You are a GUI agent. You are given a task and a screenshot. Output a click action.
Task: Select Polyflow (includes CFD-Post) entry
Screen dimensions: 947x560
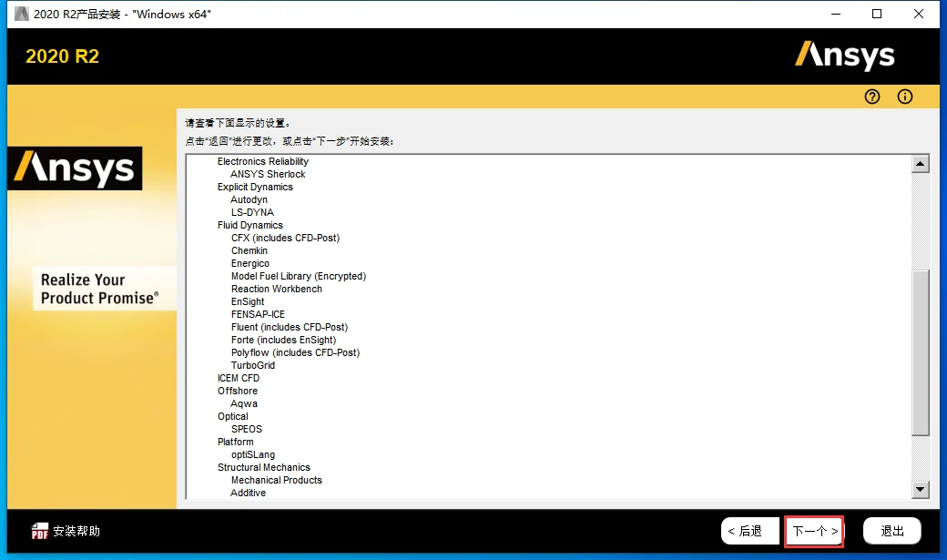click(x=295, y=352)
